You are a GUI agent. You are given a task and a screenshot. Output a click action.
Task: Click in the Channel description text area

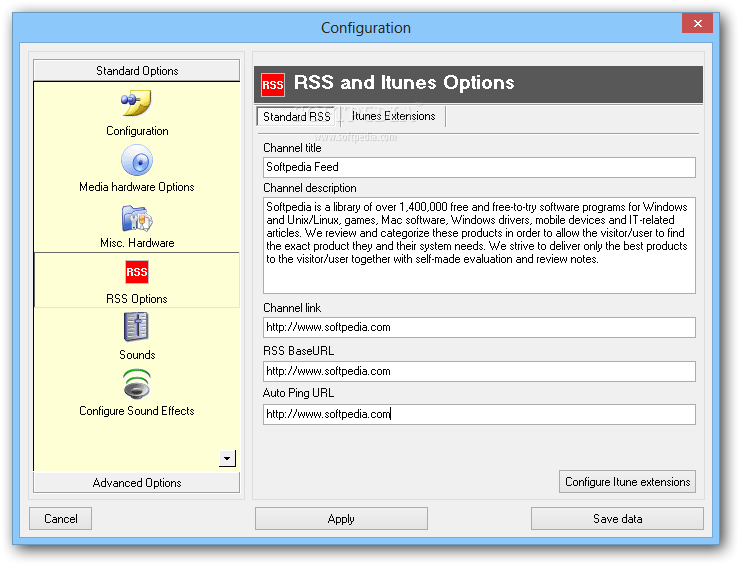coord(479,245)
